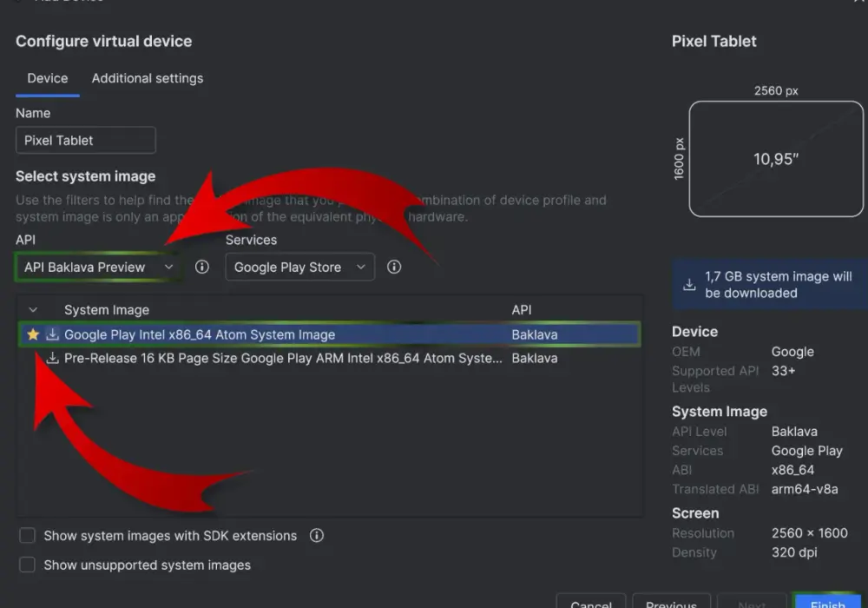Open the API Baklava Preview dropdown
Image resolution: width=868 pixels, height=608 pixels.
click(98, 267)
